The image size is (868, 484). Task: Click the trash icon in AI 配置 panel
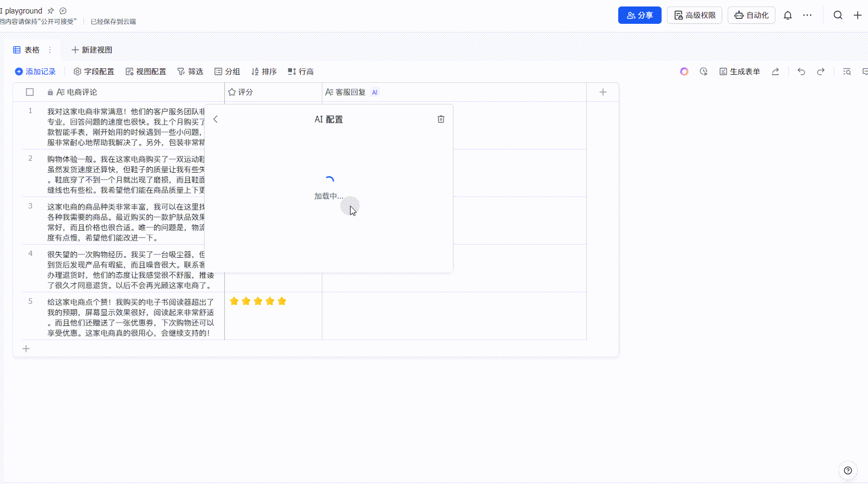pyautogui.click(x=441, y=119)
